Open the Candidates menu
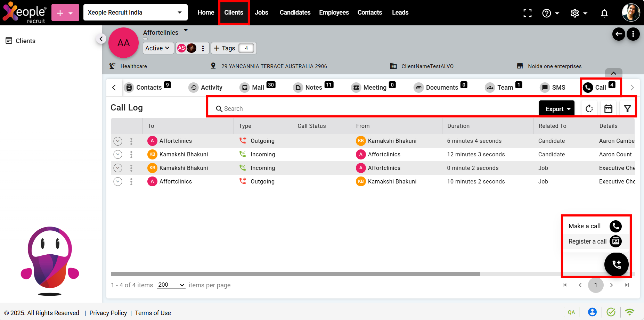This screenshot has width=644, height=320. tap(295, 13)
